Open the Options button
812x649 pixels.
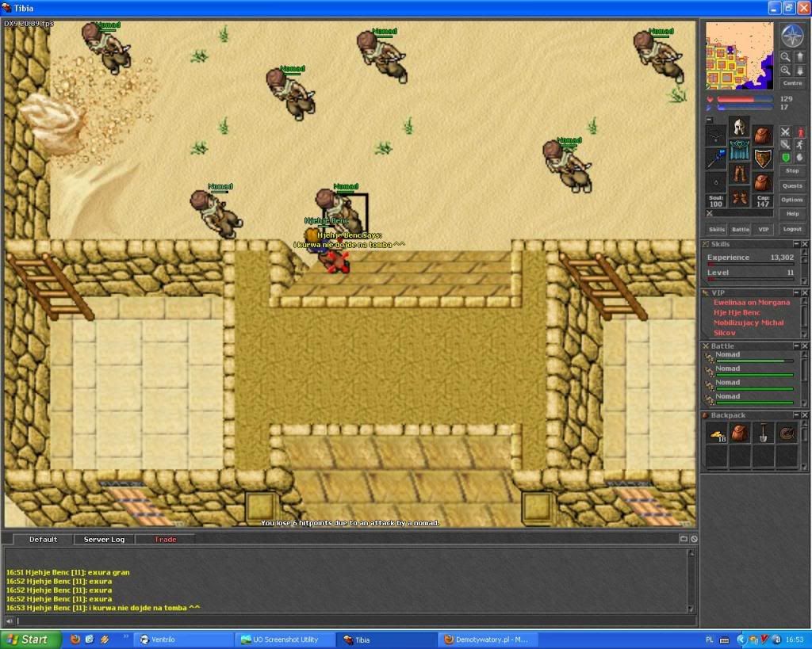(x=792, y=200)
